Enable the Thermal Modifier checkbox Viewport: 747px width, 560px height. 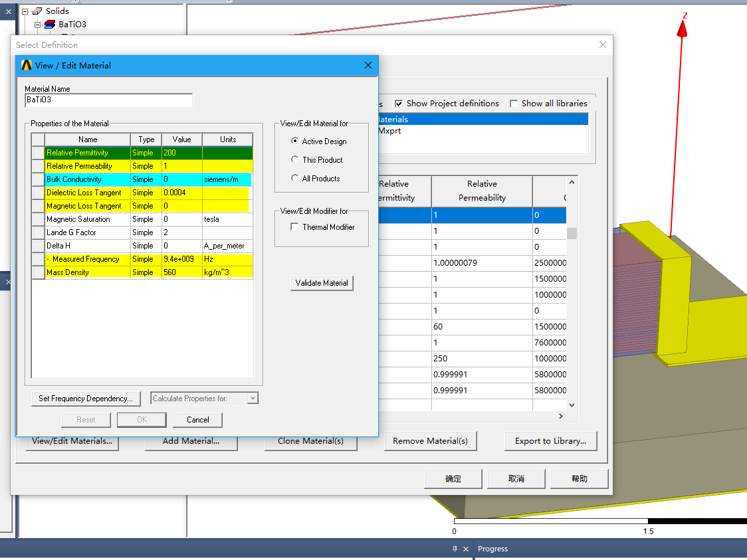(x=295, y=227)
